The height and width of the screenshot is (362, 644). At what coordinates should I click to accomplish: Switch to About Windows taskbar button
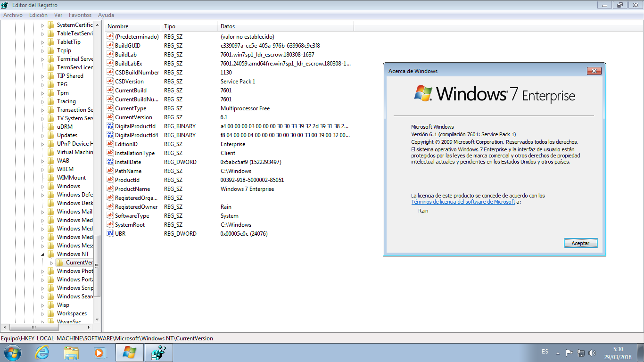pyautogui.click(x=129, y=353)
